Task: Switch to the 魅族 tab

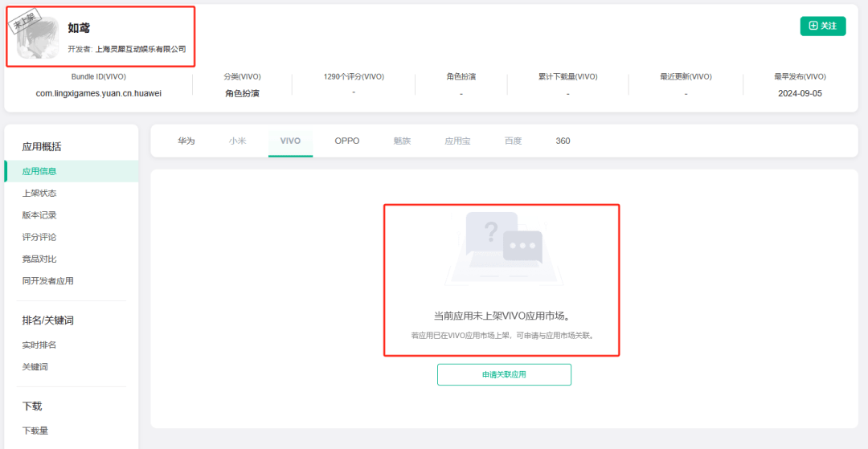Action: [x=402, y=141]
